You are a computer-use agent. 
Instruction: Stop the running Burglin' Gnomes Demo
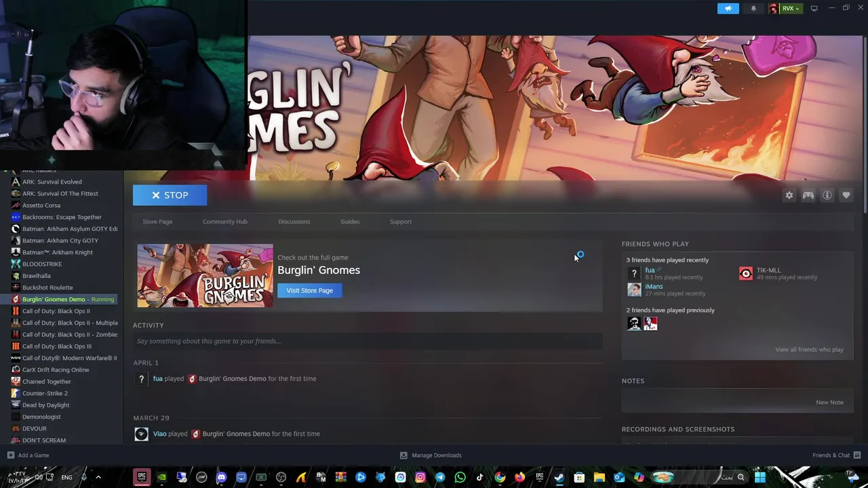click(170, 195)
